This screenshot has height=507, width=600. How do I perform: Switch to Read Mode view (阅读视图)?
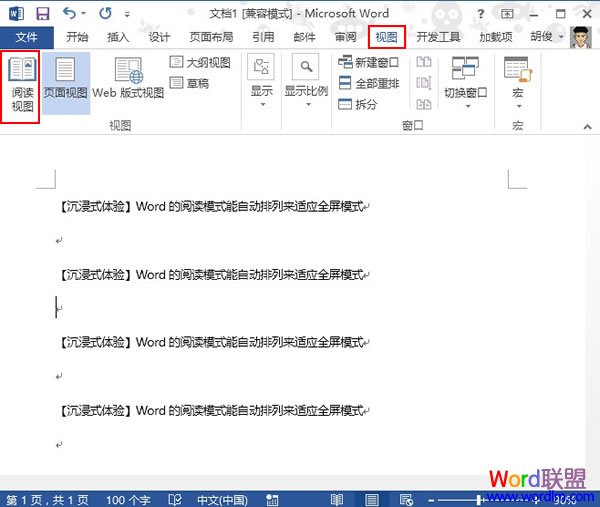(x=21, y=86)
